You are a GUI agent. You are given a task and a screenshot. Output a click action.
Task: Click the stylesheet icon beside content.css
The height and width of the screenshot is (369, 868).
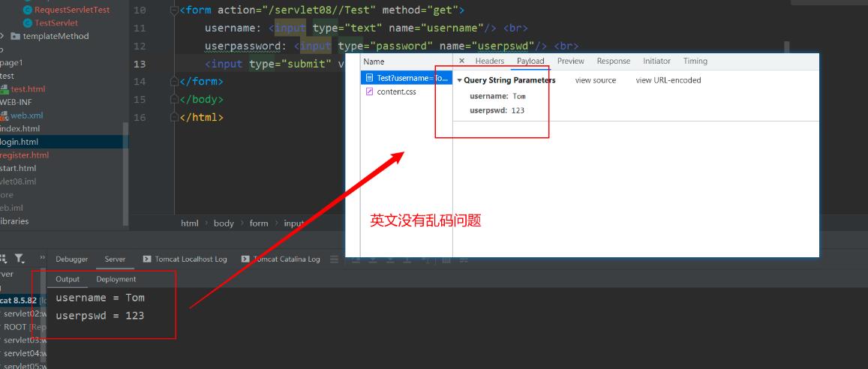[x=369, y=91]
